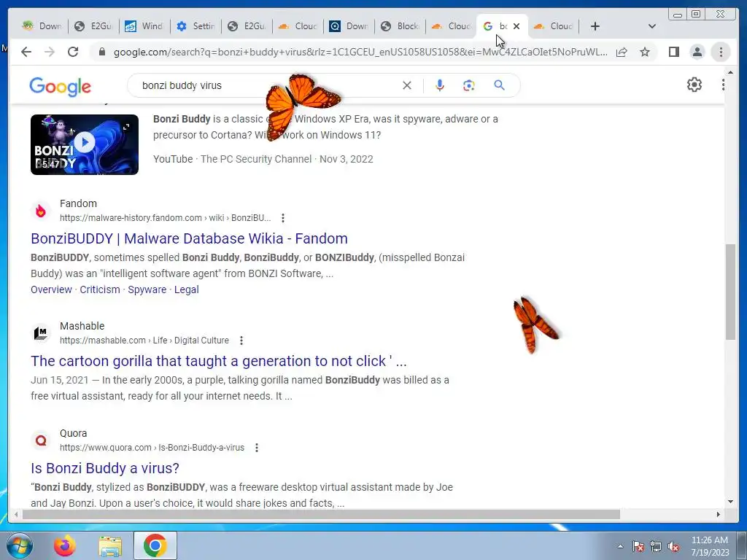This screenshot has width=747, height=560.
Task: View site info via the padlock icon
Action: click(101, 52)
